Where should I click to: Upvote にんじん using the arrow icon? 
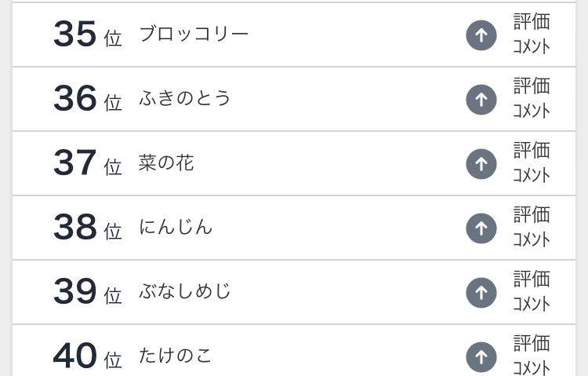pos(481,228)
